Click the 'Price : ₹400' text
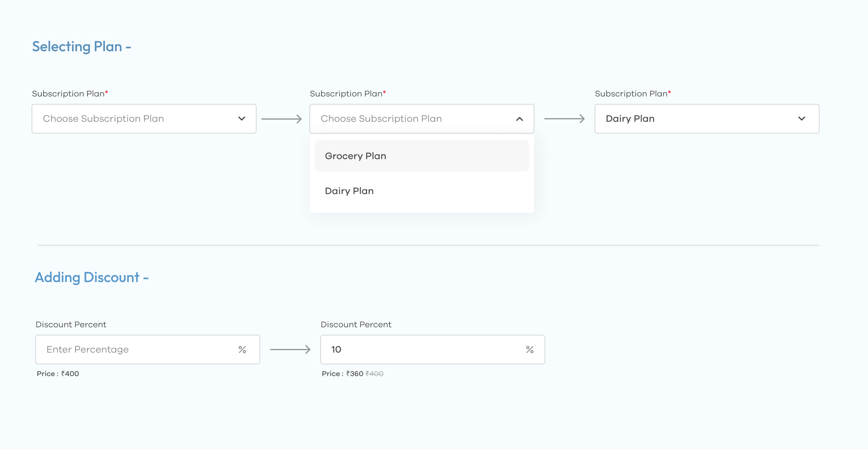This screenshot has width=868, height=449. pos(58,374)
